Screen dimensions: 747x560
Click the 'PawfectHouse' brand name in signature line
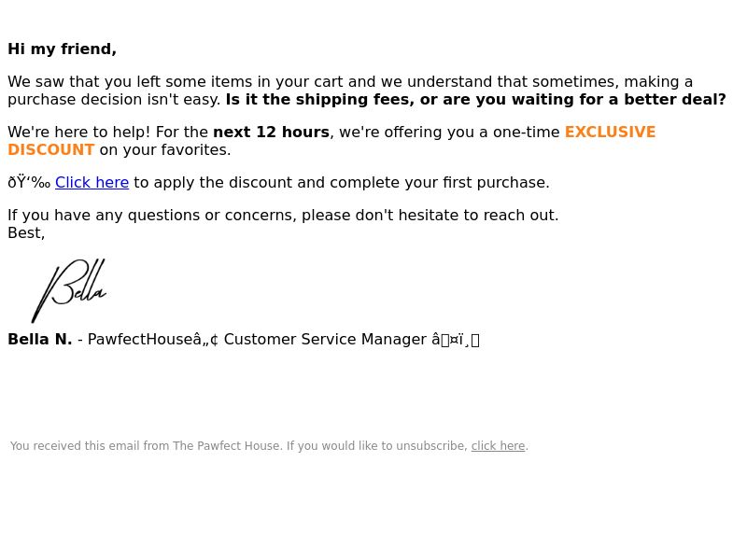pyautogui.click(x=141, y=340)
